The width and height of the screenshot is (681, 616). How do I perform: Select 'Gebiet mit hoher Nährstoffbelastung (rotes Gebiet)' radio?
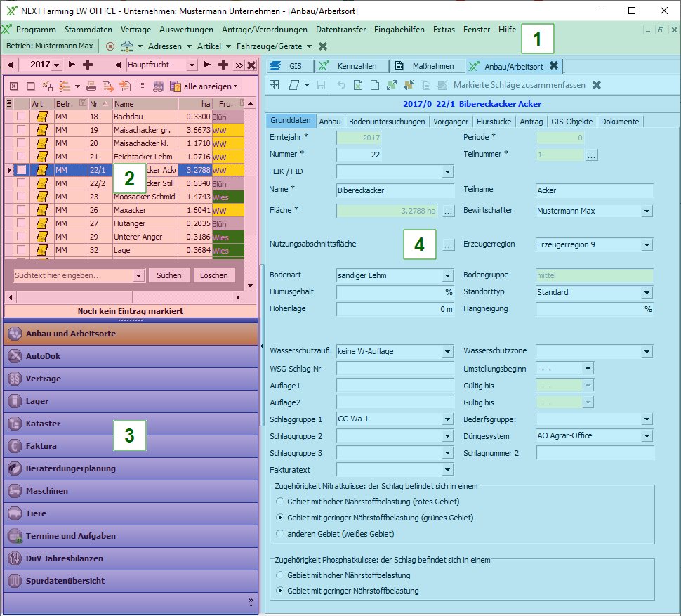(x=281, y=502)
